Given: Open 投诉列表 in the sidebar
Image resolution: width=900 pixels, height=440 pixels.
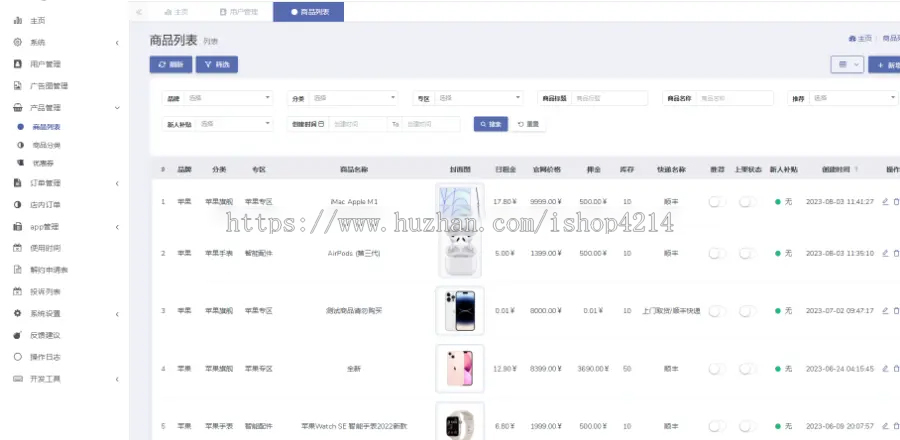Looking at the screenshot, I should (45, 292).
